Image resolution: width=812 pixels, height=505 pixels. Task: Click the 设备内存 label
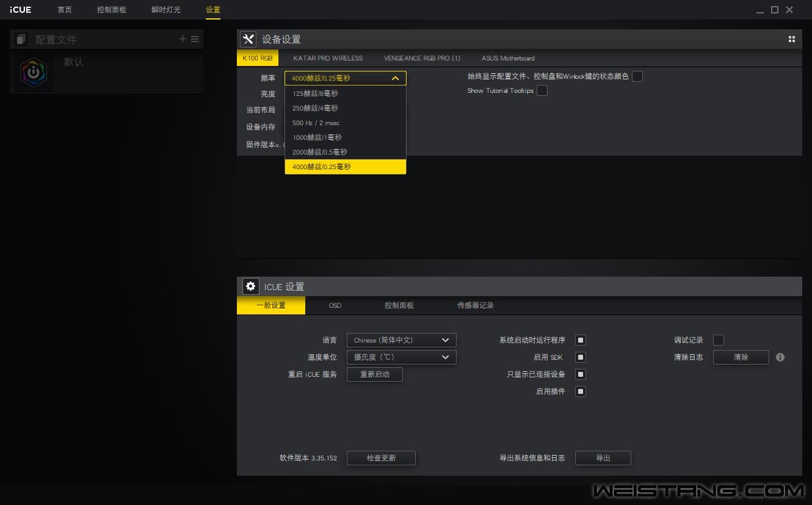(x=261, y=127)
